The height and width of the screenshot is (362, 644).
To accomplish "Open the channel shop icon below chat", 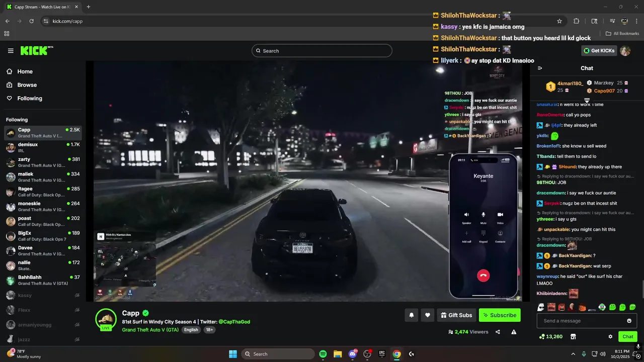I will pyautogui.click(x=573, y=336).
